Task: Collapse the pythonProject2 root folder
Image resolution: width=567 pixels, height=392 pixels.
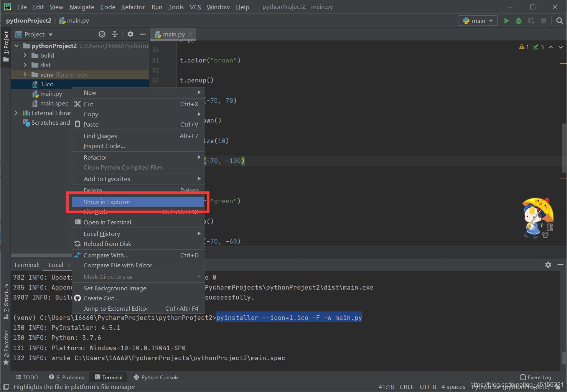Action: click(x=16, y=46)
